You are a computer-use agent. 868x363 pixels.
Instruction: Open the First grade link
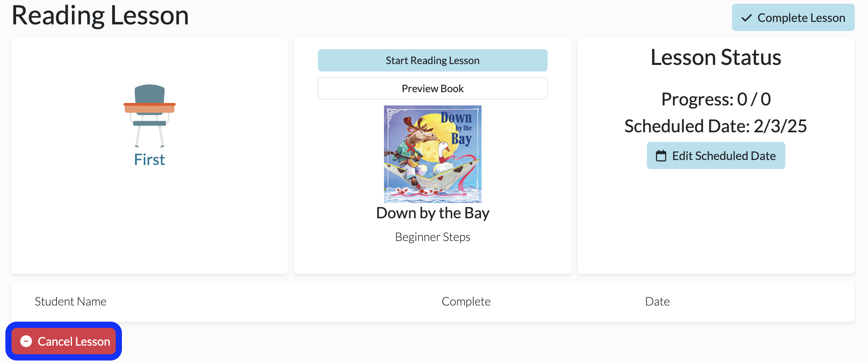(x=150, y=160)
